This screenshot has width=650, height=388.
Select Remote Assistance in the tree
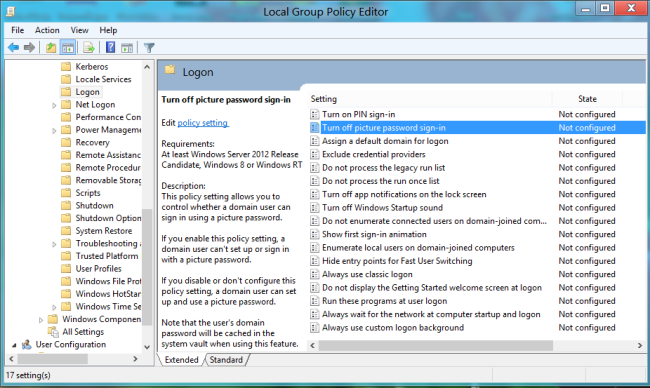click(108, 155)
